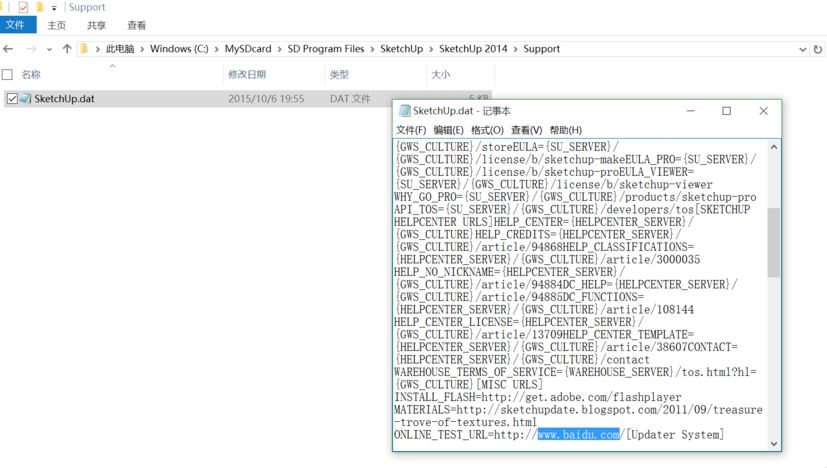
Task: Switch to the 查看 ribbon tab
Action: (137, 25)
